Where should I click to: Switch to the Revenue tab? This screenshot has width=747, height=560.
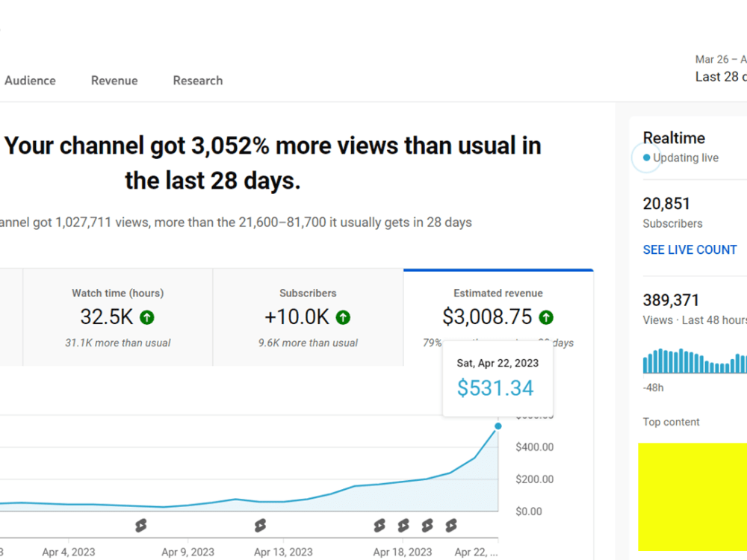point(114,81)
